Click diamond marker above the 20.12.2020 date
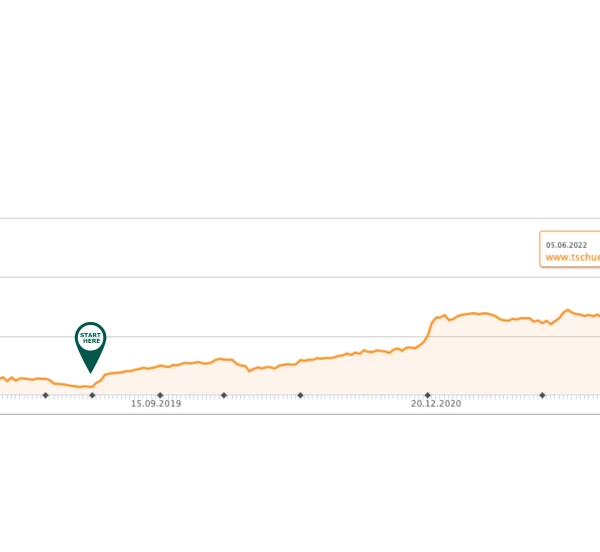Screen dimensions: 600x552 (427, 395)
